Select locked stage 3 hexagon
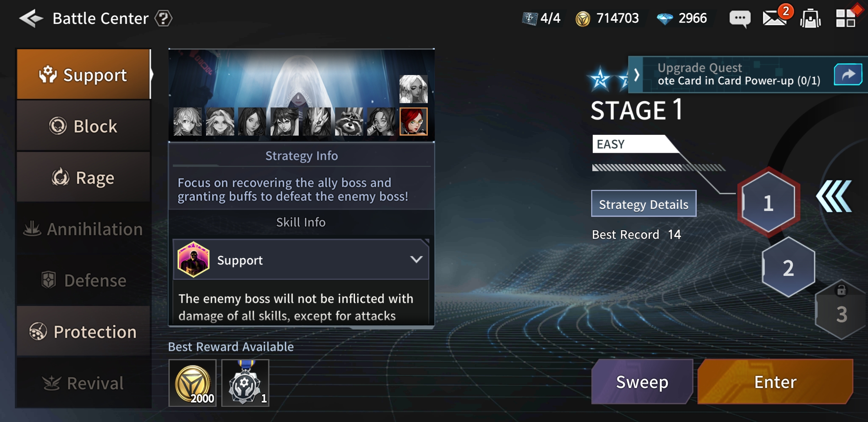Screen dimensions: 868x422 [841, 311]
